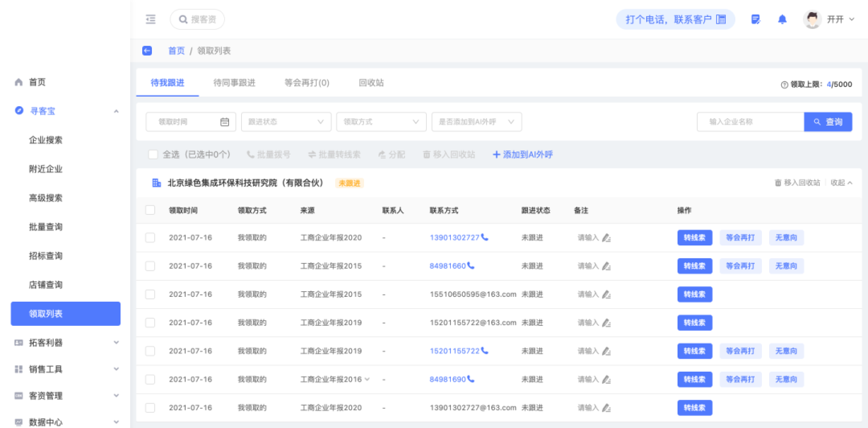Dial the phone icon next to 84981690
The height and width of the screenshot is (428, 868).
pos(471,379)
